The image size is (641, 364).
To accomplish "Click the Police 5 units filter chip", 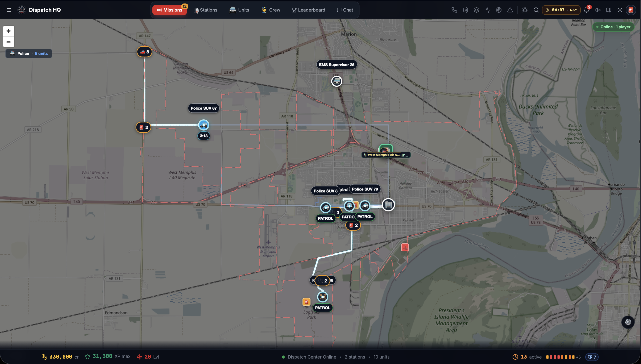I will [29, 53].
